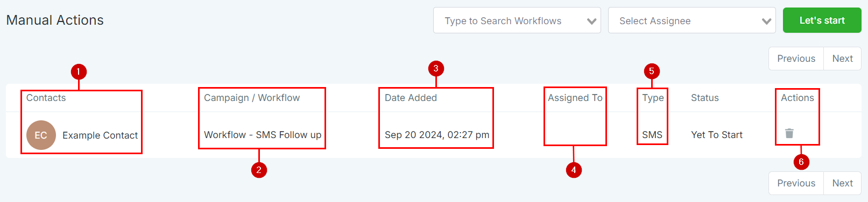Delete the Example Contact row with trash icon
The height and width of the screenshot is (202, 868).
click(x=789, y=133)
